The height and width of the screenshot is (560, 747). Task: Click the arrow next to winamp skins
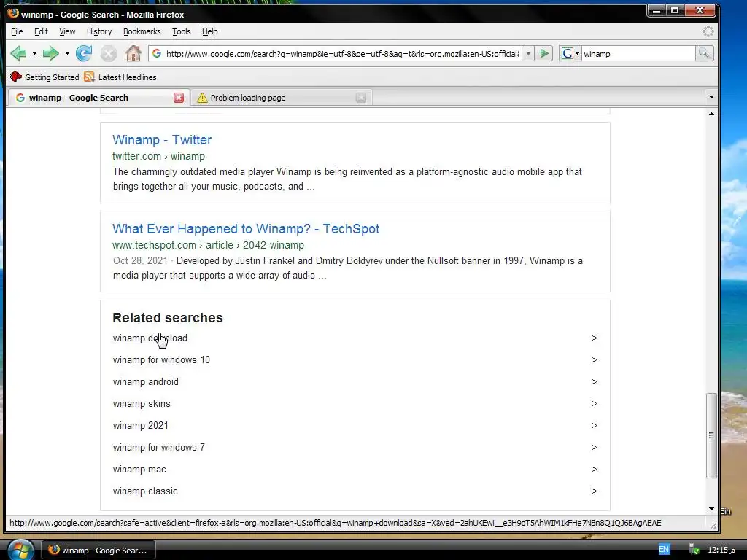pyautogui.click(x=594, y=404)
